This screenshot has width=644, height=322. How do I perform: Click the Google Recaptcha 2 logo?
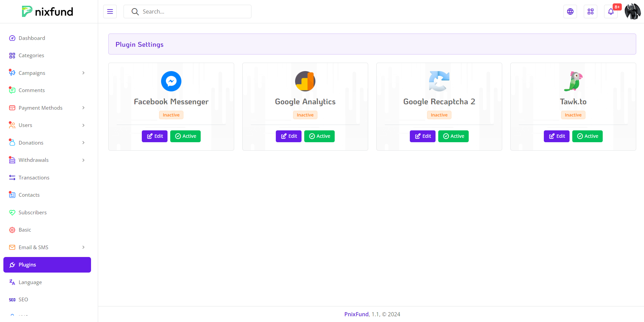[439, 81]
